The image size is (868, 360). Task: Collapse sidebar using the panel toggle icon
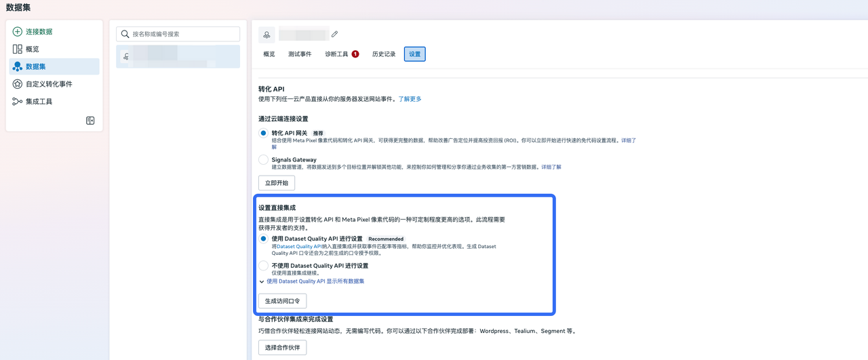tap(90, 121)
